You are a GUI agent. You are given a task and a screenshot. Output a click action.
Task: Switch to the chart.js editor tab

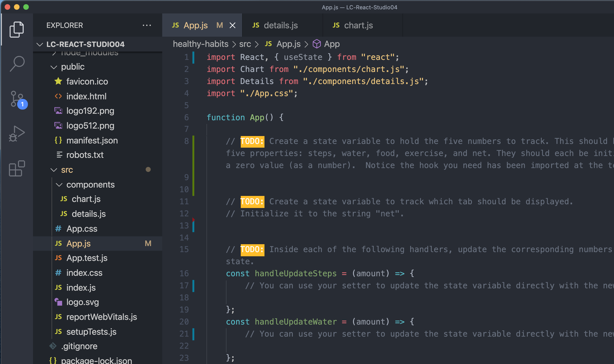click(358, 25)
